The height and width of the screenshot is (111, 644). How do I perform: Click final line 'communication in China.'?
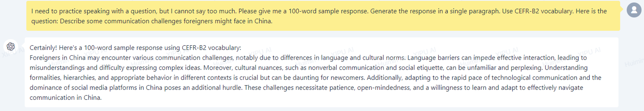pos(66,98)
